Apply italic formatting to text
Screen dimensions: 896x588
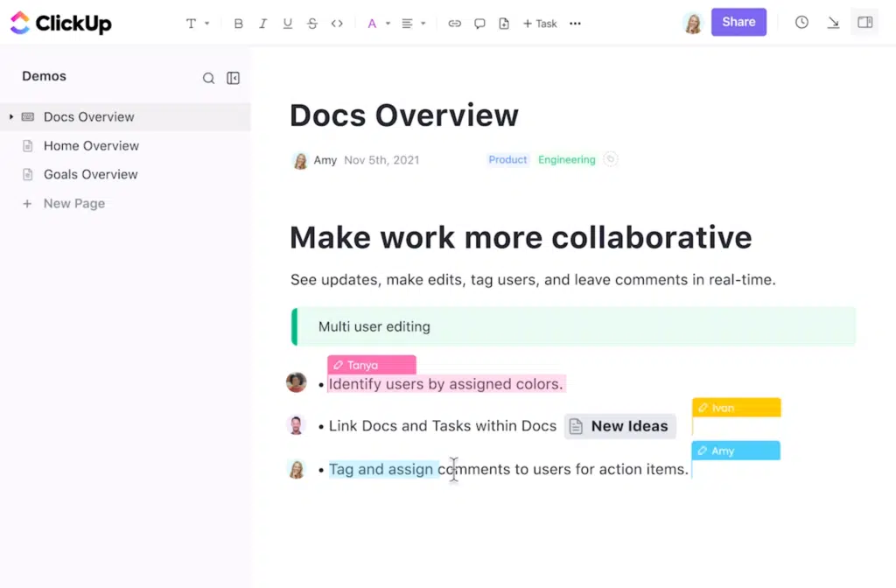coord(262,24)
